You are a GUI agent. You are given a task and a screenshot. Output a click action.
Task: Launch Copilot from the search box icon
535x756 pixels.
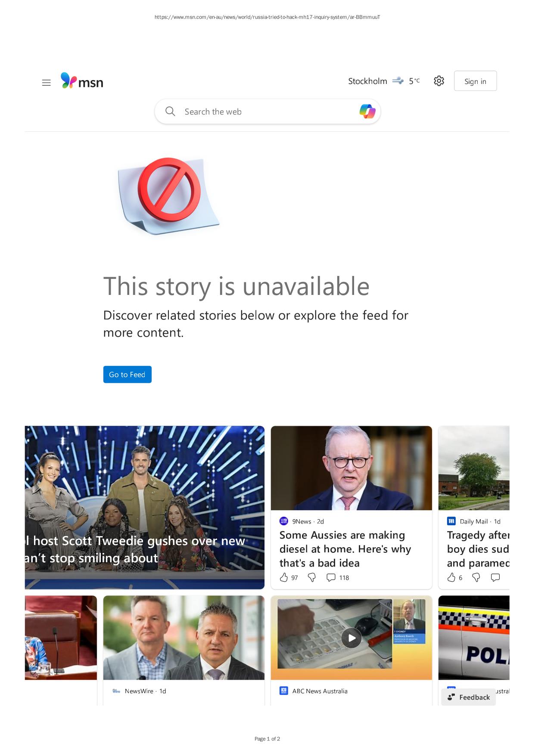pyautogui.click(x=367, y=112)
